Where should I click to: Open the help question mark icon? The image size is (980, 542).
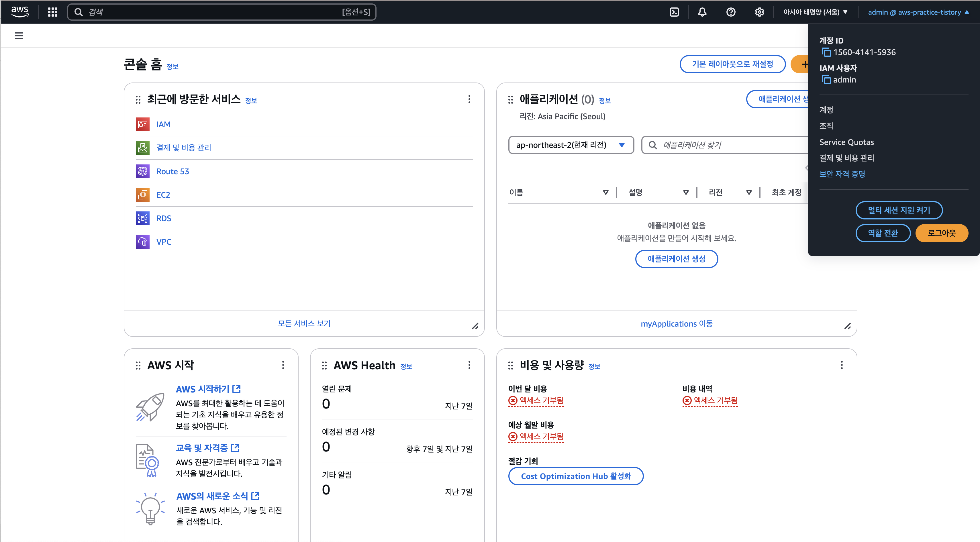(731, 12)
